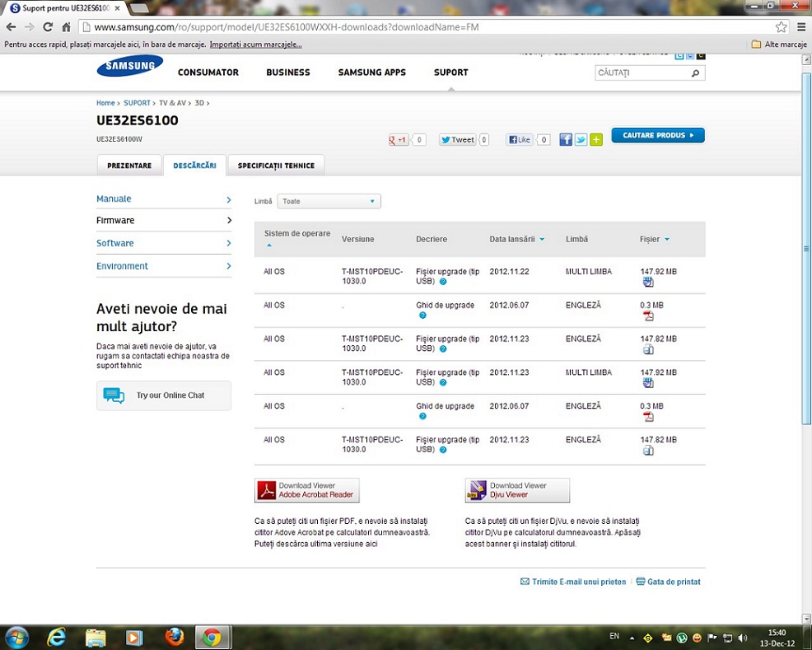The width and height of the screenshot is (812, 650).
Task: Bookmark the page with the star icon
Action: [781, 27]
